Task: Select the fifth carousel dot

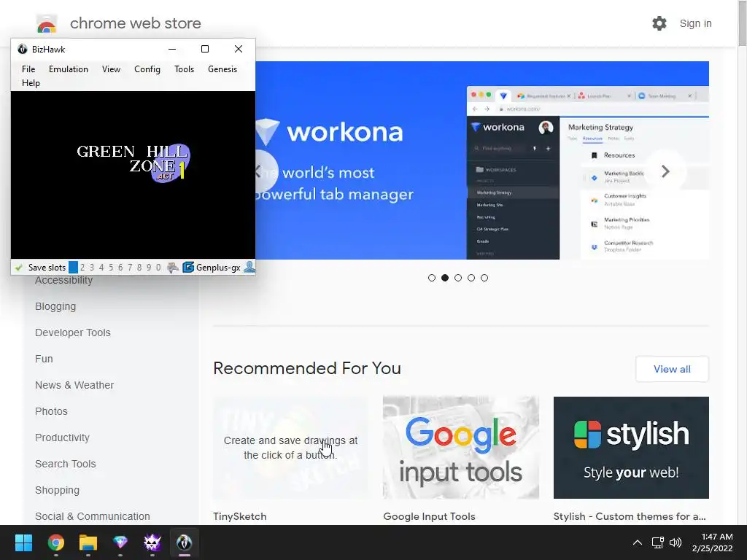Action: pyautogui.click(x=484, y=278)
